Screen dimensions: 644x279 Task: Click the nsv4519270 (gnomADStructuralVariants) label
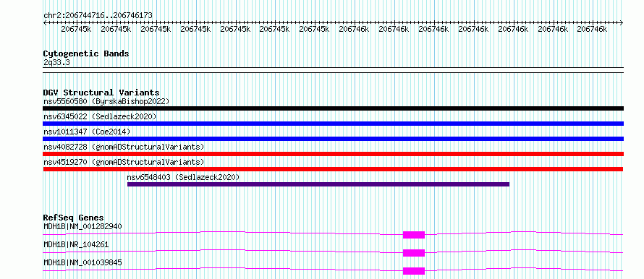coord(124,162)
